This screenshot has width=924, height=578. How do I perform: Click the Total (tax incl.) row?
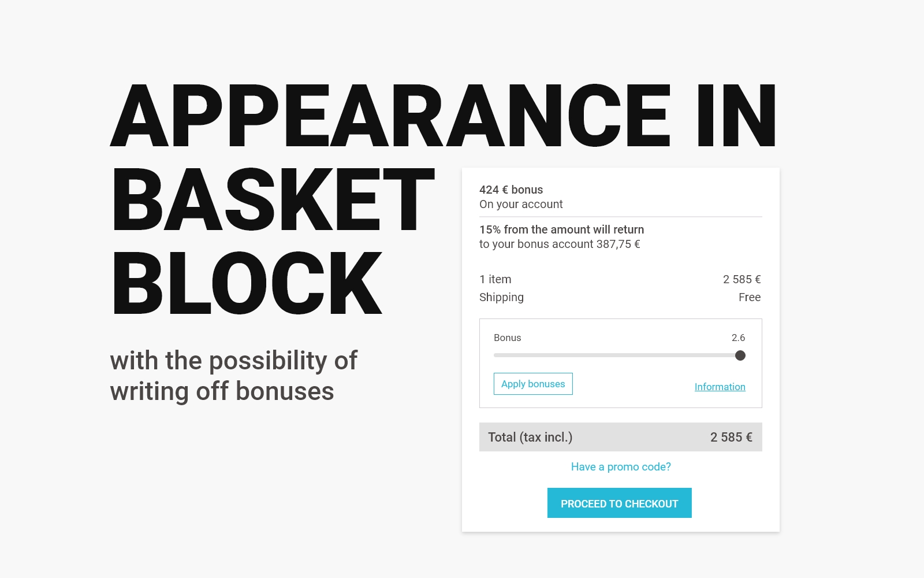(x=620, y=437)
